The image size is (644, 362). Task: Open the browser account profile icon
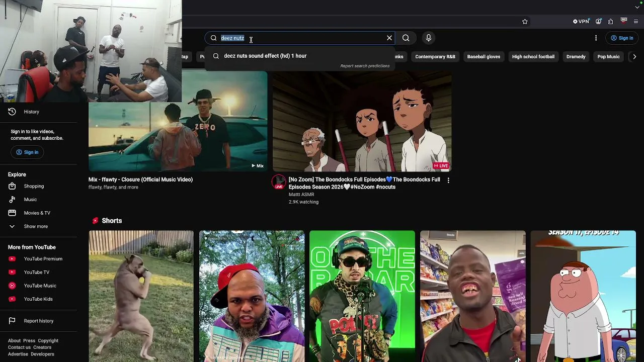(x=598, y=22)
